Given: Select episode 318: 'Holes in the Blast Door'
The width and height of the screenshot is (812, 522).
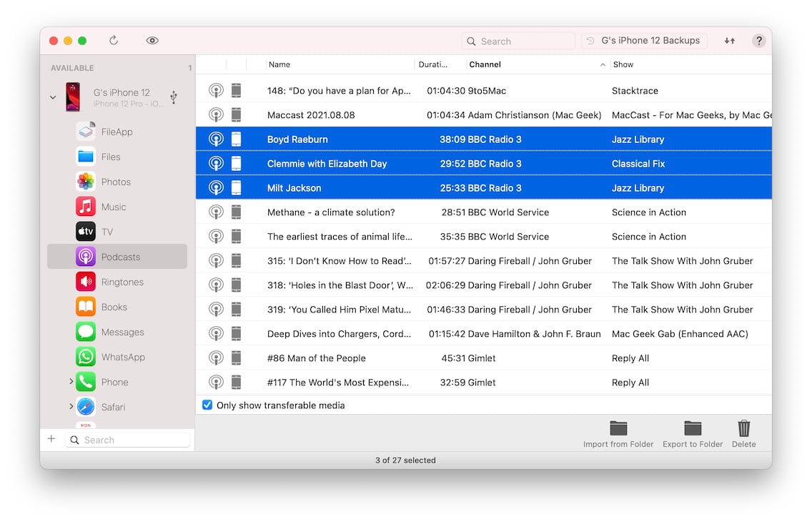Looking at the screenshot, I should click(484, 285).
